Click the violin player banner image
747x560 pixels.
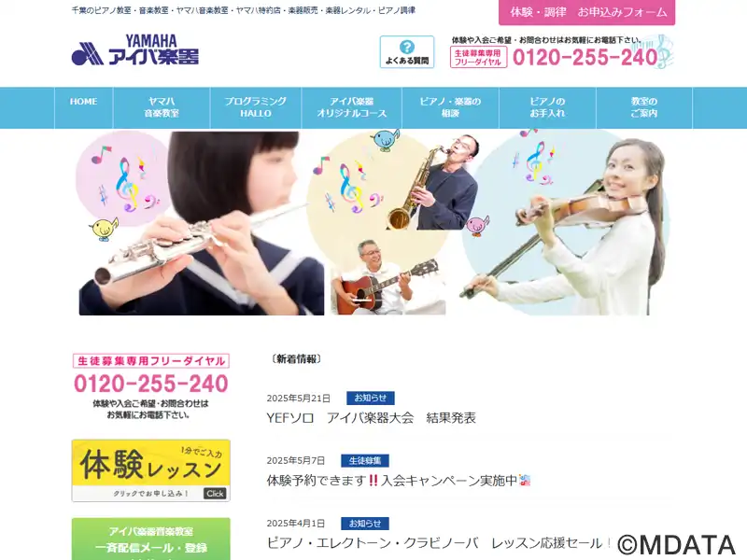[x=565, y=223]
